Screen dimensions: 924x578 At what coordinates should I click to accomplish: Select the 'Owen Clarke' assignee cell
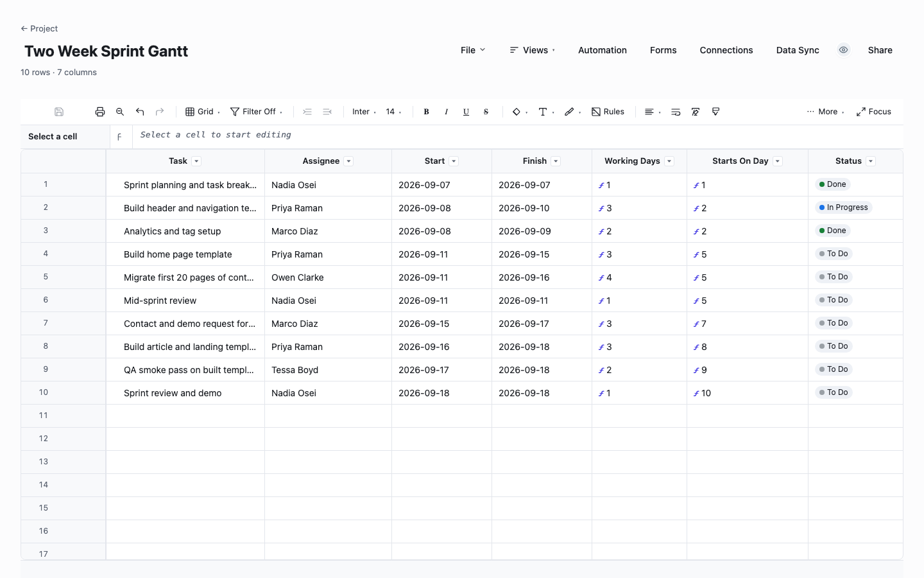(328, 277)
